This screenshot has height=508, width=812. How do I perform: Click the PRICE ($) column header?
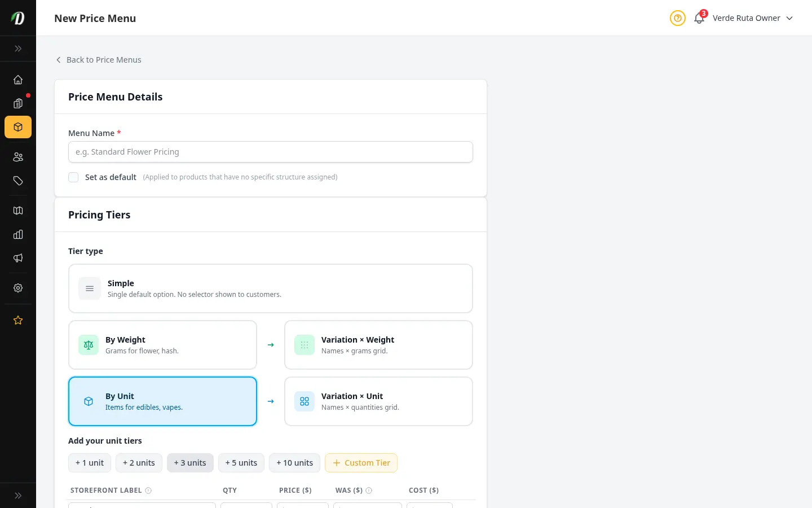point(295,491)
